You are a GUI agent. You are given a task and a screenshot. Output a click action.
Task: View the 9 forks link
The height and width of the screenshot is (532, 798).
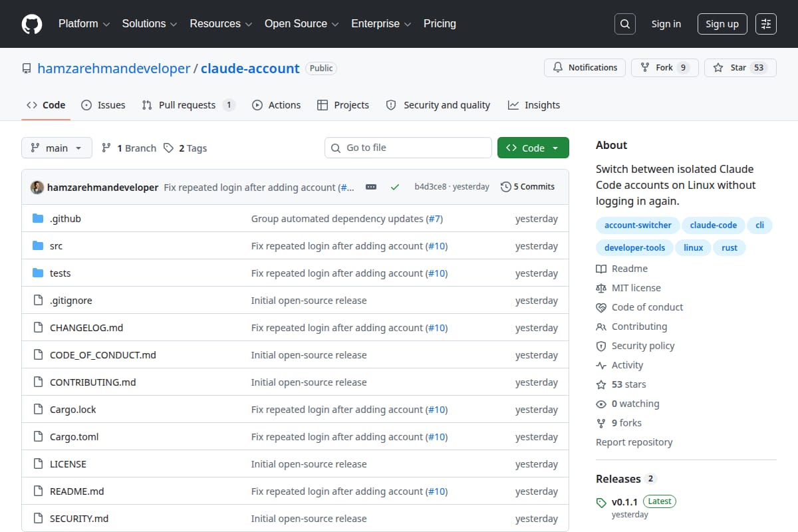tap(619, 423)
